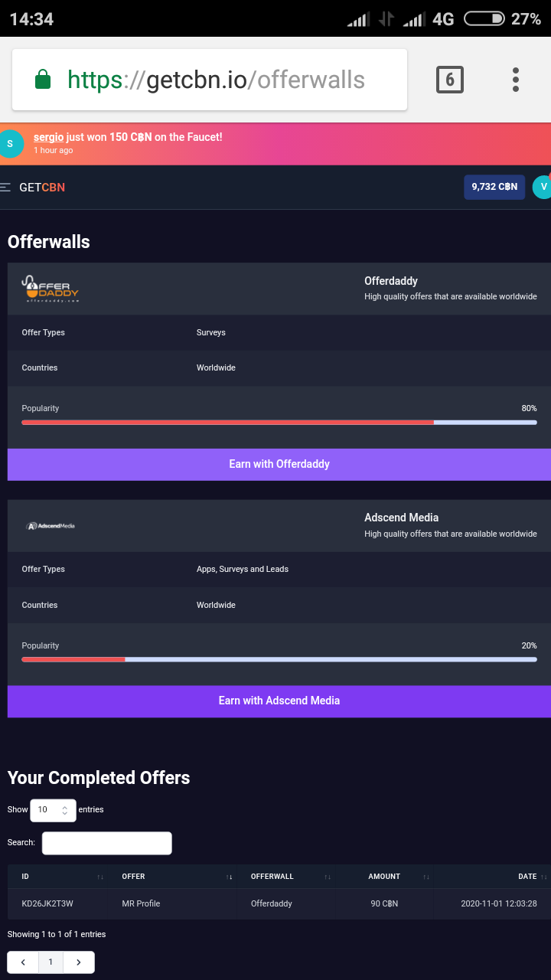Screen dimensions: 551x980
Task: Click the Offerwalls page heading
Action: click(49, 242)
